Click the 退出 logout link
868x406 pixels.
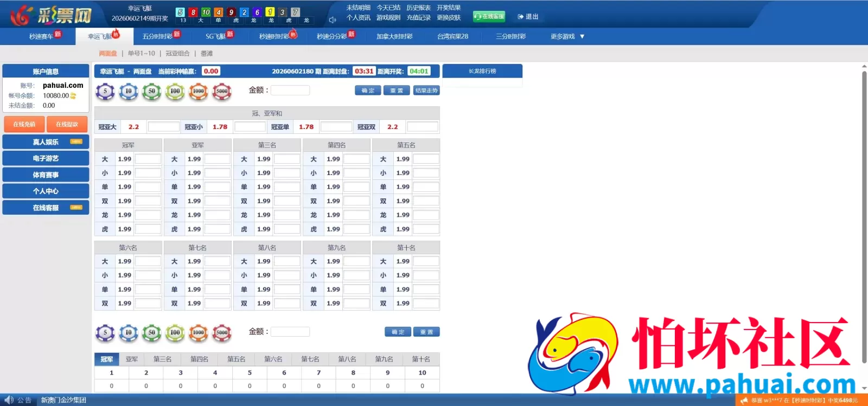click(528, 17)
